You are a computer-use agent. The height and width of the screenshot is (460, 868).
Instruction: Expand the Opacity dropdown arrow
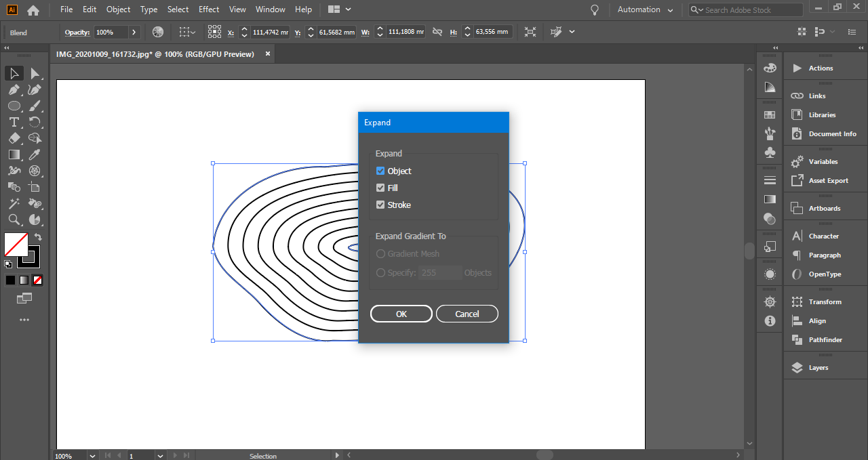pyautogui.click(x=134, y=32)
